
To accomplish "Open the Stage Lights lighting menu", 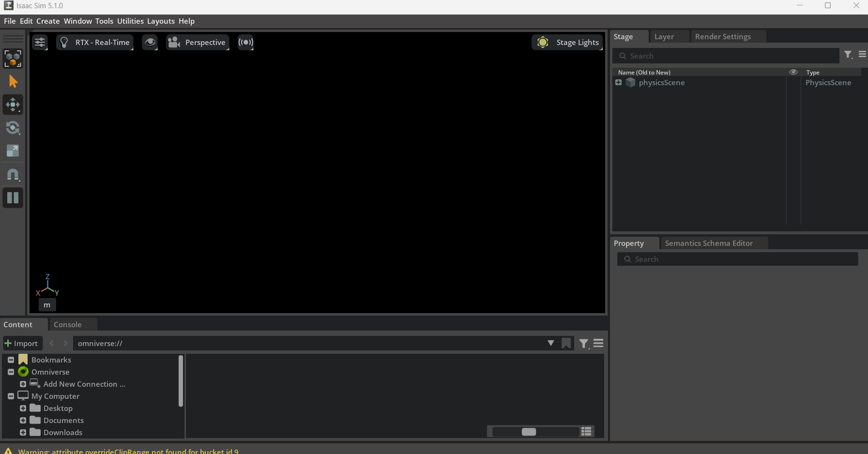I will (x=567, y=43).
